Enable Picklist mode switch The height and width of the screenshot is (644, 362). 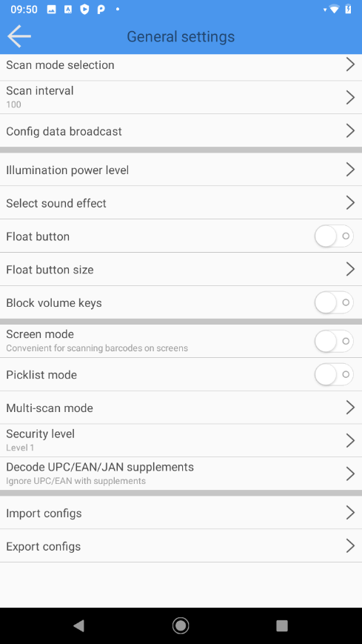click(x=334, y=374)
